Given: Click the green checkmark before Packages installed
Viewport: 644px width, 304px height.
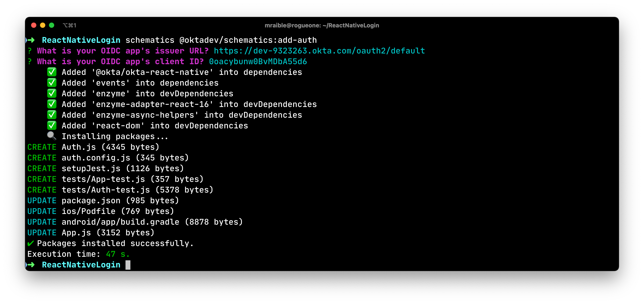Looking at the screenshot, I should (x=31, y=243).
